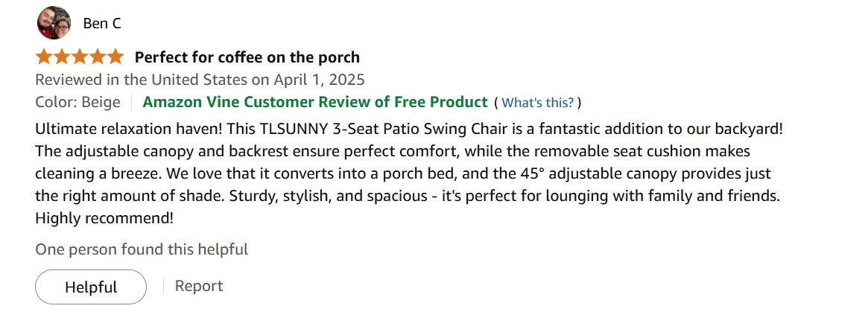Click the Amazon Vine Customer Review label
Image resolution: width=868 pixels, height=329 pixels.
(x=315, y=102)
